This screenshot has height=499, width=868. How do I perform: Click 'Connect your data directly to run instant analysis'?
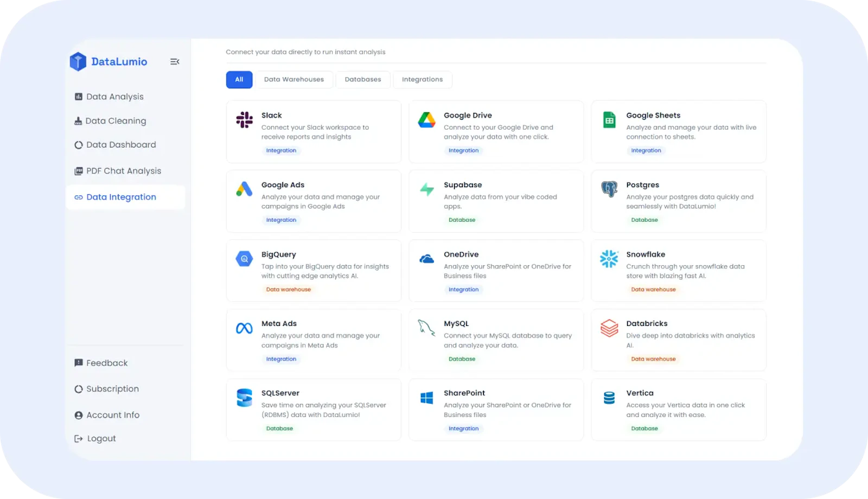point(305,52)
